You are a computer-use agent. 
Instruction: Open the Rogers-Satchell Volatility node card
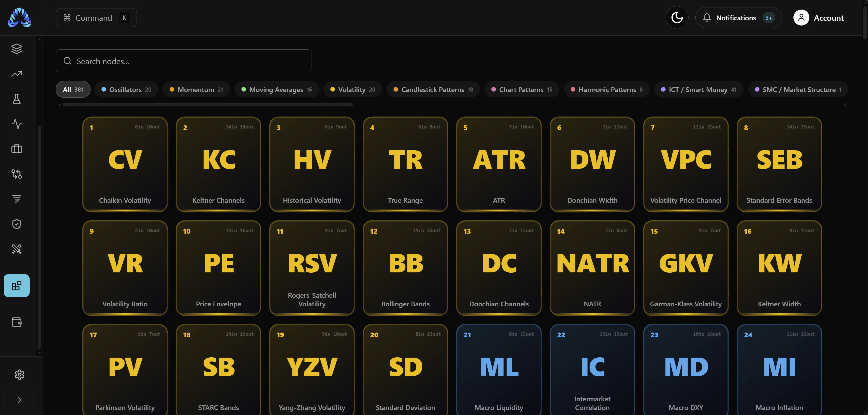[312, 268]
